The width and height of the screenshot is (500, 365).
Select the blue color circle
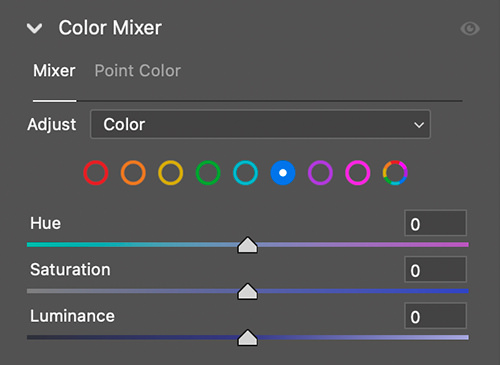point(283,173)
